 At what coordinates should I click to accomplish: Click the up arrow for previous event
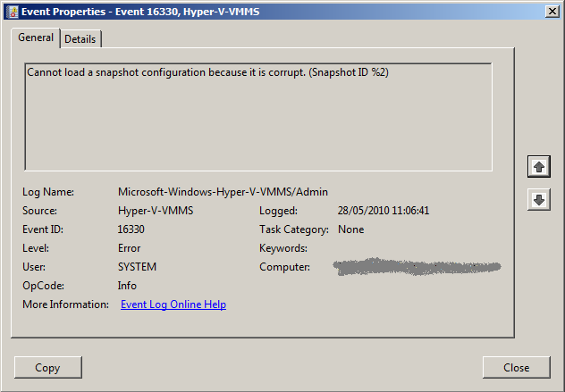538,167
